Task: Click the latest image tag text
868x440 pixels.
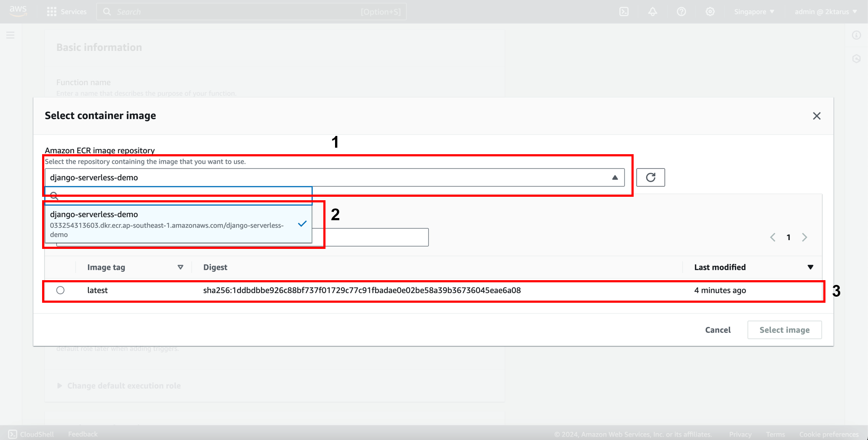Action: [97, 290]
